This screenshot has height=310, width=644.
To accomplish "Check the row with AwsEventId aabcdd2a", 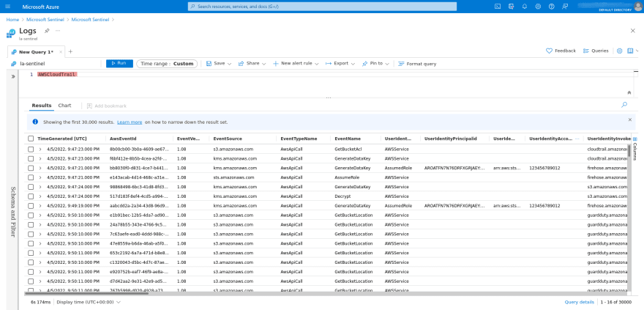I will [31, 206].
